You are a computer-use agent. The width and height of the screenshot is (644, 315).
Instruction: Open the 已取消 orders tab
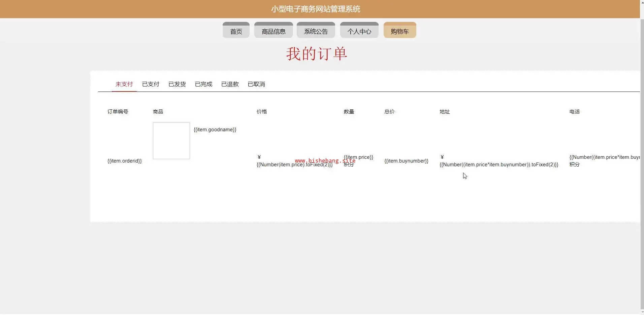tap(256, 84)
